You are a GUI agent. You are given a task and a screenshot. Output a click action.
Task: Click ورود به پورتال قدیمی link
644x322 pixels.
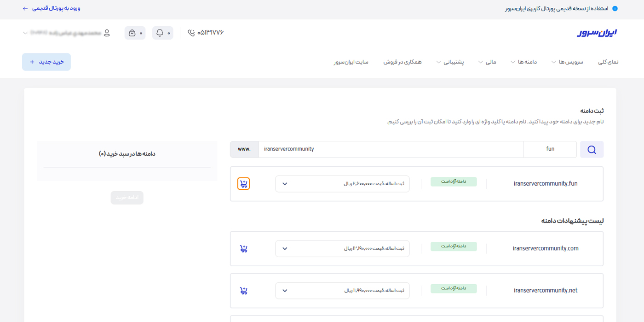(x=52, y=8)
